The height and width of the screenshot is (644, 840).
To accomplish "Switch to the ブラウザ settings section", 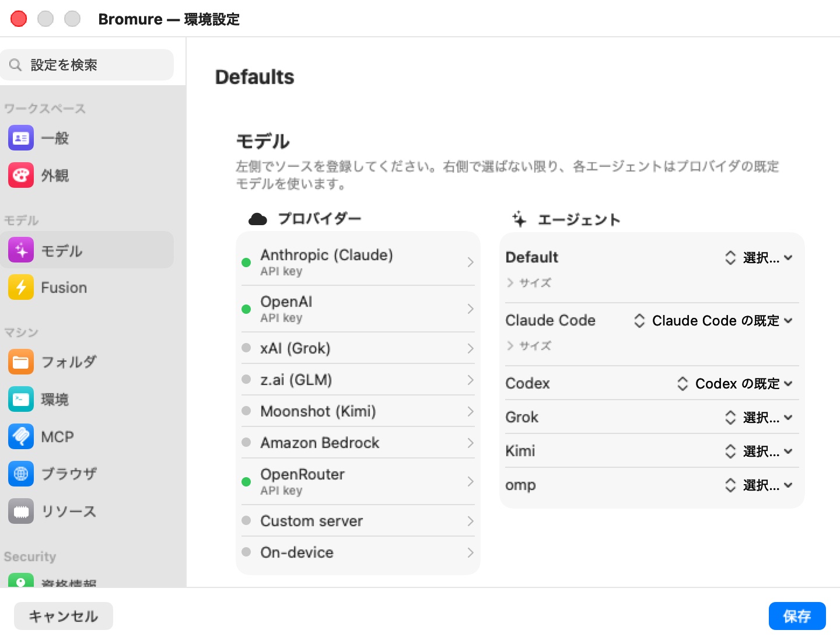I will (x=87, y=474).
